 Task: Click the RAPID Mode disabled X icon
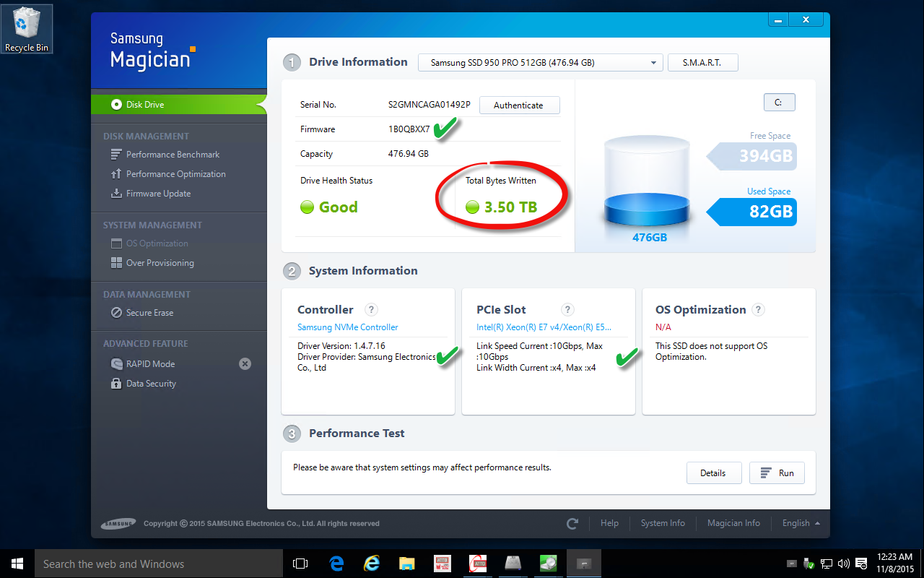[245, 364]
